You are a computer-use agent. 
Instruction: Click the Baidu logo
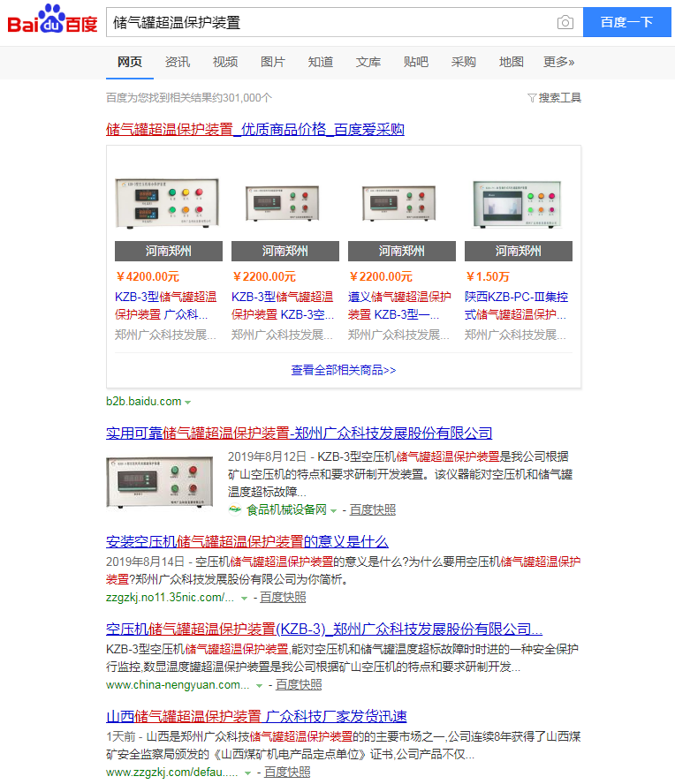[52, 22]
